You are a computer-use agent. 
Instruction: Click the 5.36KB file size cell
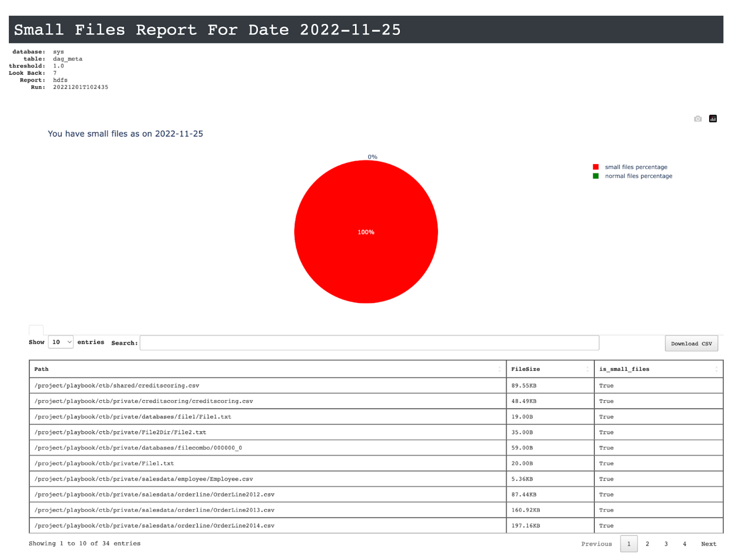pos(550,479)
